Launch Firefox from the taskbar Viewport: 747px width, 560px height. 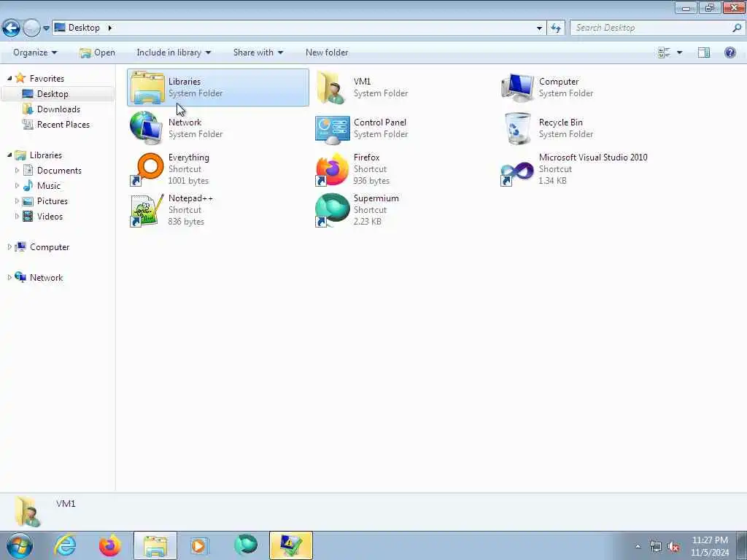click(x=109, y=545)
